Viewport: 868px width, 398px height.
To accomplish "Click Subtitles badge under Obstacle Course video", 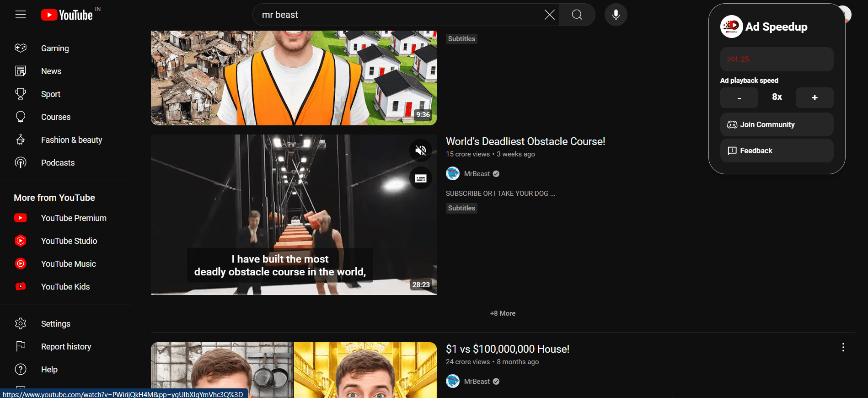I will [461, 208].
